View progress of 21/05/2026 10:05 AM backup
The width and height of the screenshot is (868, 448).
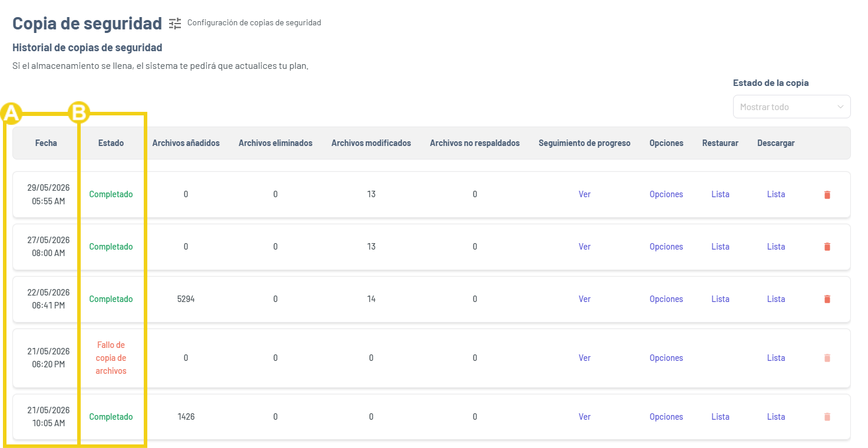pyautogui.click(x=585, y=417)
